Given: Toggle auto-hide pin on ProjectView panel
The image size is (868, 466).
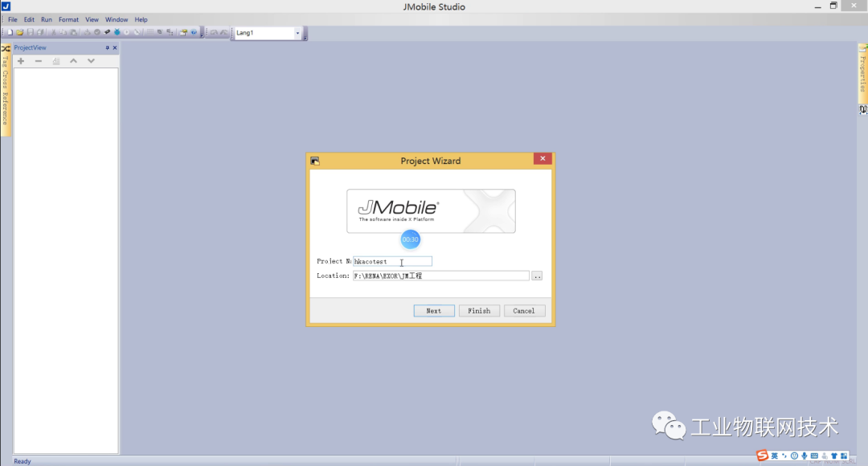Looking at the screenshot, I should click(x=108, y=47).
